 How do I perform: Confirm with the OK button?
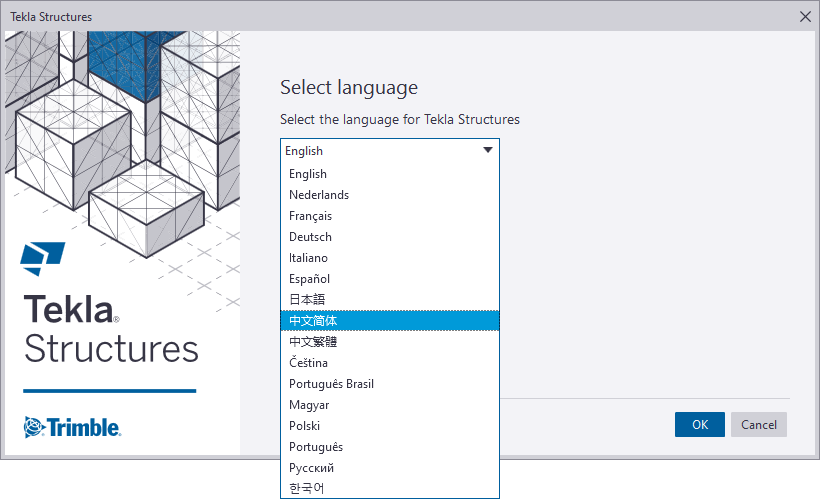(700, 424)
